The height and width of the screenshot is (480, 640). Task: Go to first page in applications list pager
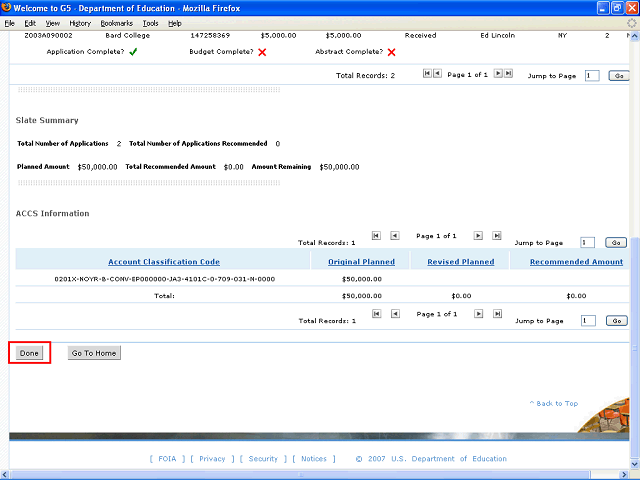click(x=427, y=73)
